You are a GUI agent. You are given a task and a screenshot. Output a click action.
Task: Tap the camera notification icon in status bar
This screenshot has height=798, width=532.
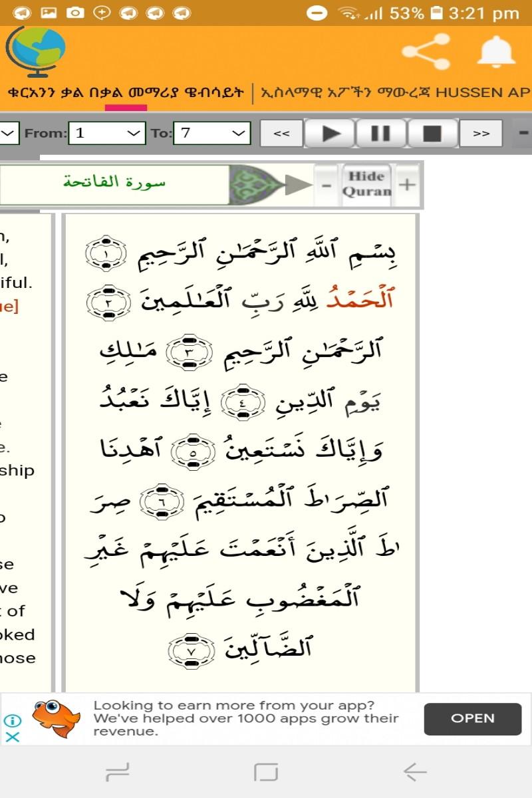pos(75,13)
